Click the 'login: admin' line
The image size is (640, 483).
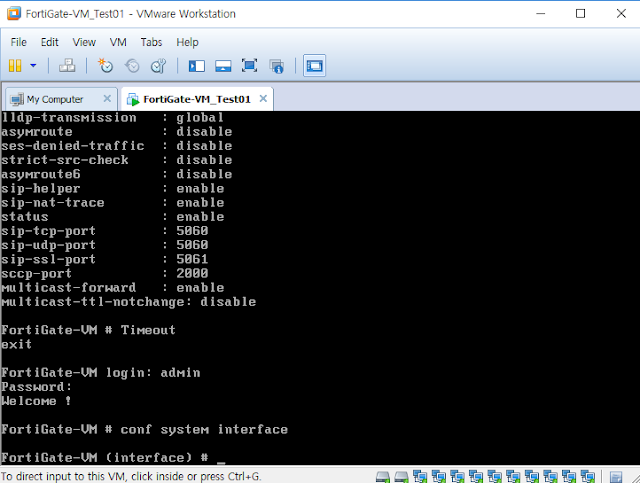pyautogui.click(x=100, y=373)
